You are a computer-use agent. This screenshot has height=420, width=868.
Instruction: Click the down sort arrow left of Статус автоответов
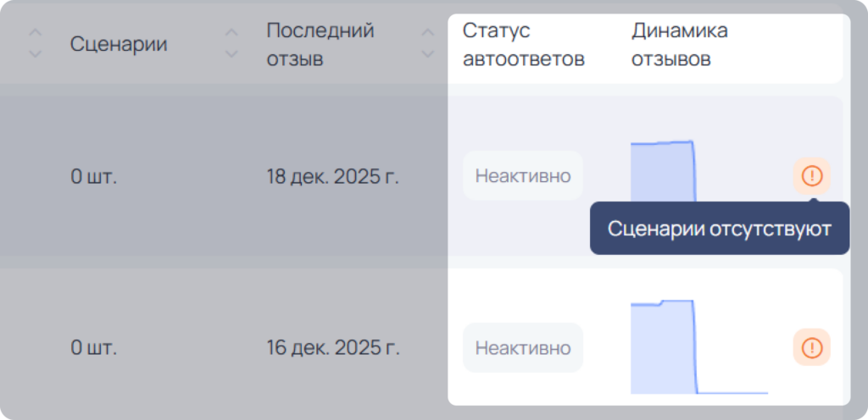[427, 54]
